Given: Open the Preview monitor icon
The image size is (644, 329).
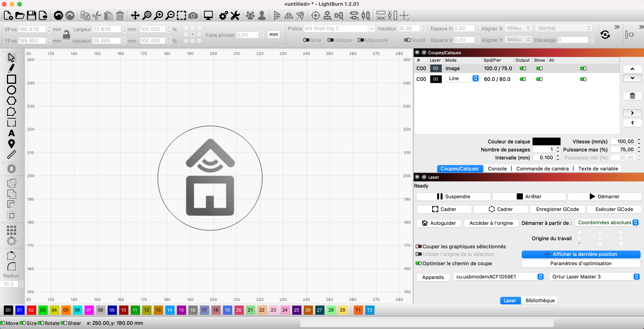Looking at the screenshot, I should click(208, 16).
